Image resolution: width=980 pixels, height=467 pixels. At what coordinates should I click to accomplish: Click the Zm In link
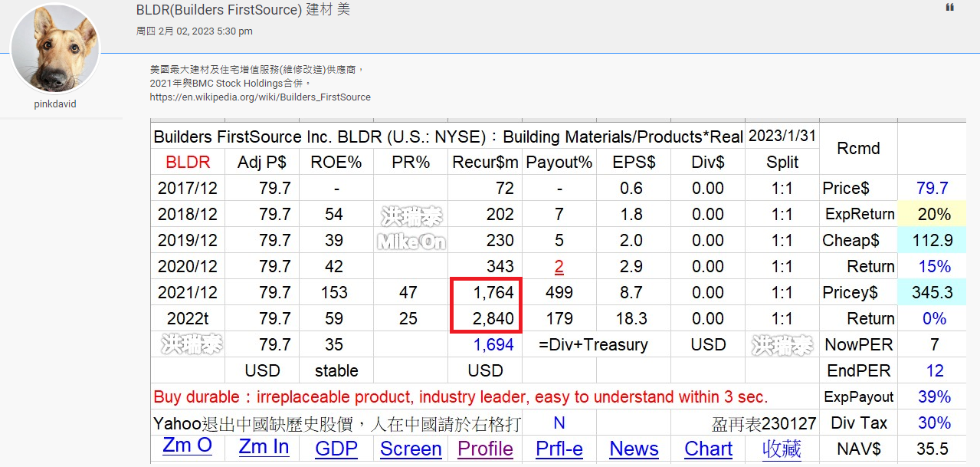(x=264, y=446)
